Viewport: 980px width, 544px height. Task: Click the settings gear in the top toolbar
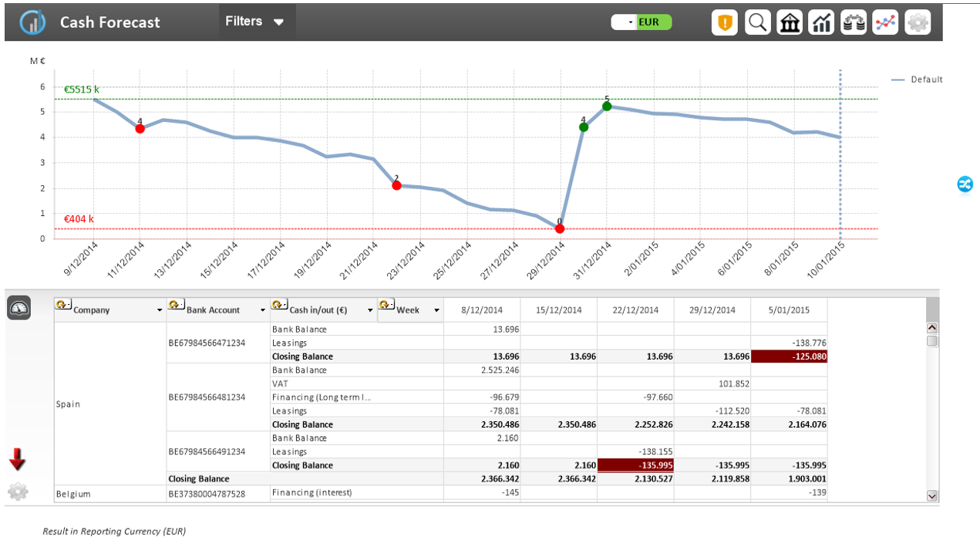[x=917, y=22]
